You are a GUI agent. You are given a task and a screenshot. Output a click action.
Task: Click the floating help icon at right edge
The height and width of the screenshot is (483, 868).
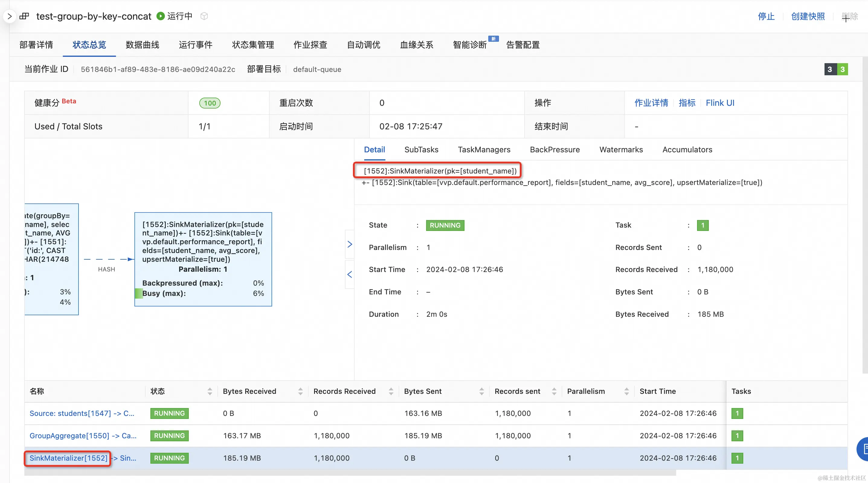tap(863, 449)
